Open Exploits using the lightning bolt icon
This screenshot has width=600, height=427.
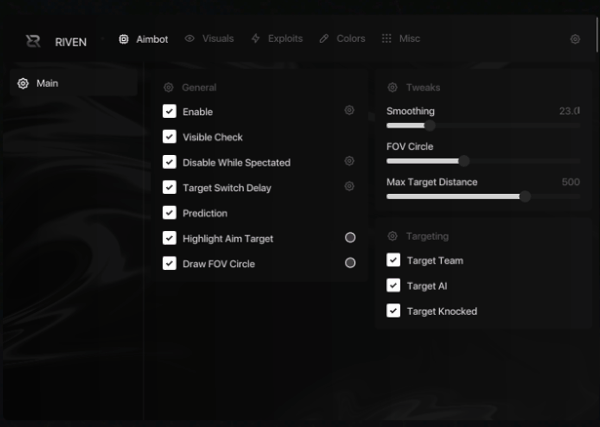click(256, 38)
